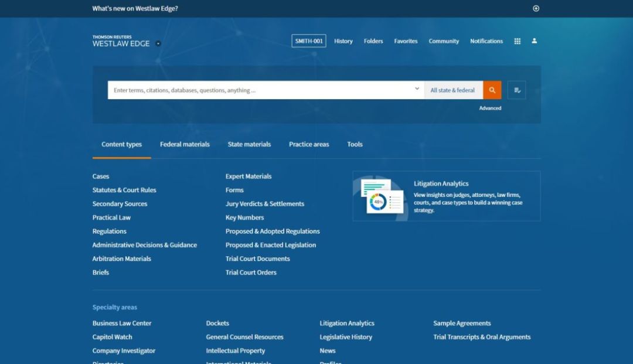Open Folders in the top navigation

point(373,41)
